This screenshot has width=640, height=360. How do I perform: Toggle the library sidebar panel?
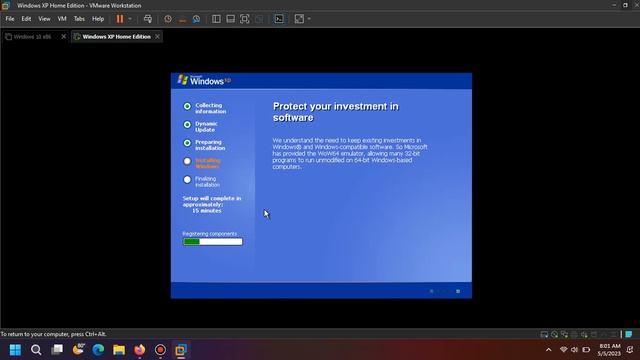click(x=216, y=19)
